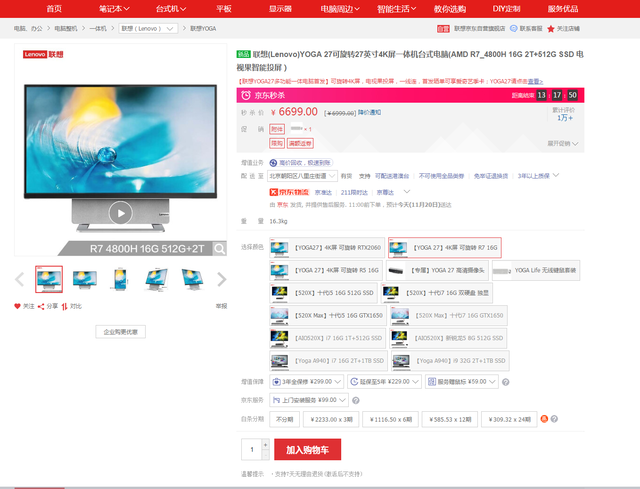Click the 限购 promo tag
640x489 pixels.
(277, 143)
